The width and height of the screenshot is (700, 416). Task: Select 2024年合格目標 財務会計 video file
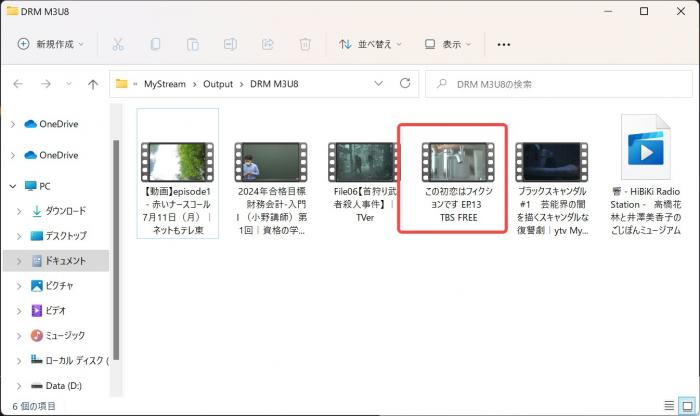(271, 187)
